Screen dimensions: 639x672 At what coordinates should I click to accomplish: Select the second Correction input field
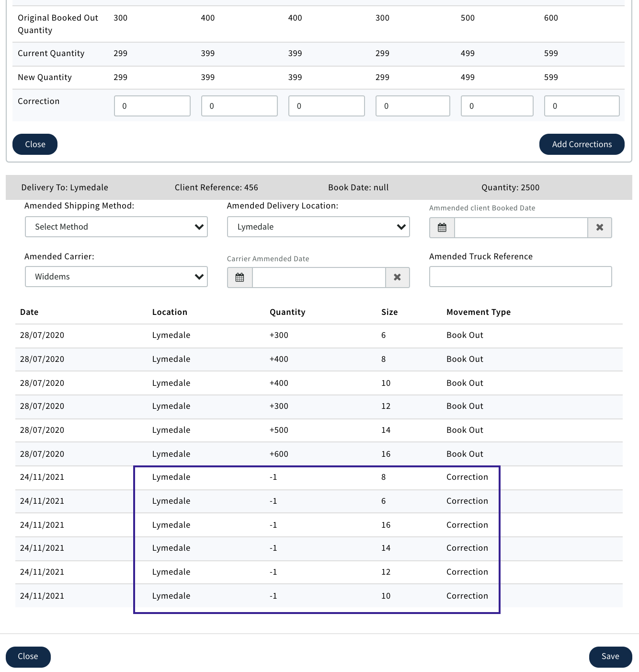click(x=240, y=106)
